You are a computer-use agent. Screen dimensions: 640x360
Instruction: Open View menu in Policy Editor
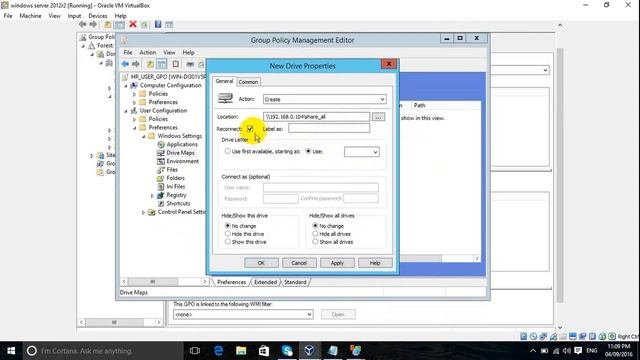[169, 52]
